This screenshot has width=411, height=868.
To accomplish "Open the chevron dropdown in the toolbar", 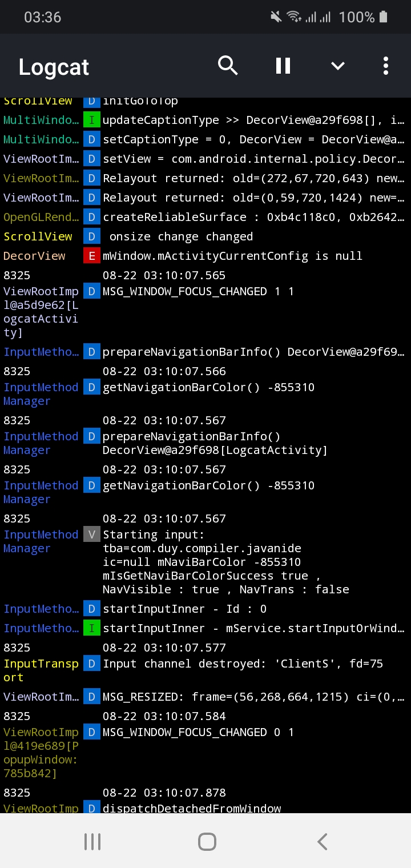I will 337,65.
